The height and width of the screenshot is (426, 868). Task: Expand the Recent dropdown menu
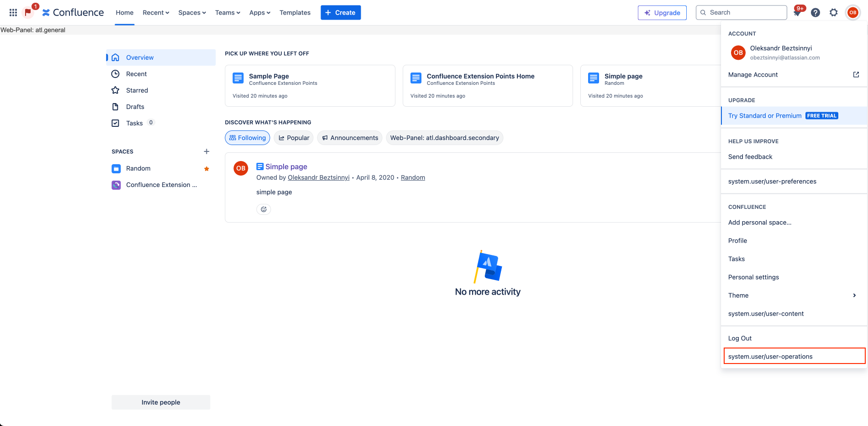[x=156, y=13]
